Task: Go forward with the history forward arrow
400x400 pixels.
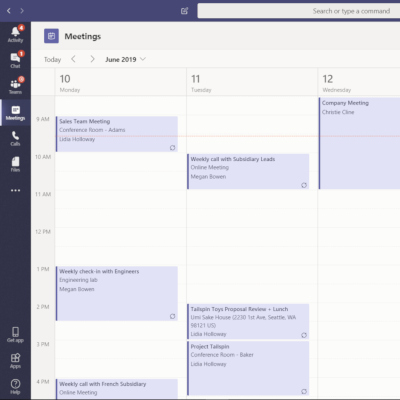Action: [22, 11]
